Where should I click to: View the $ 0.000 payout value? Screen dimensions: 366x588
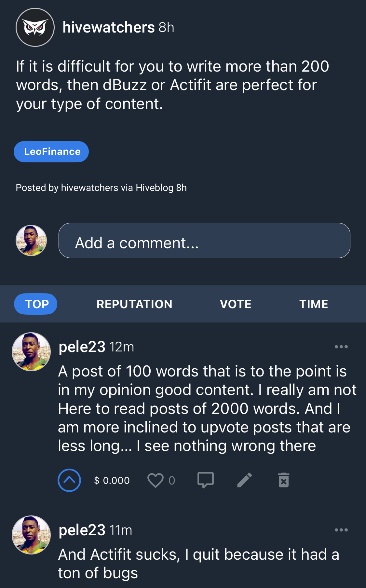[112, 481]
